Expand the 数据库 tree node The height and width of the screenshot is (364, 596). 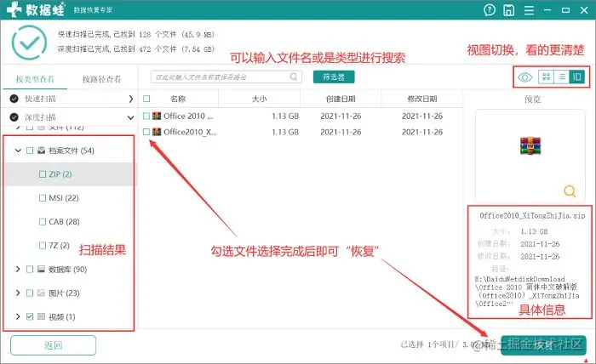tap(18, 269)
